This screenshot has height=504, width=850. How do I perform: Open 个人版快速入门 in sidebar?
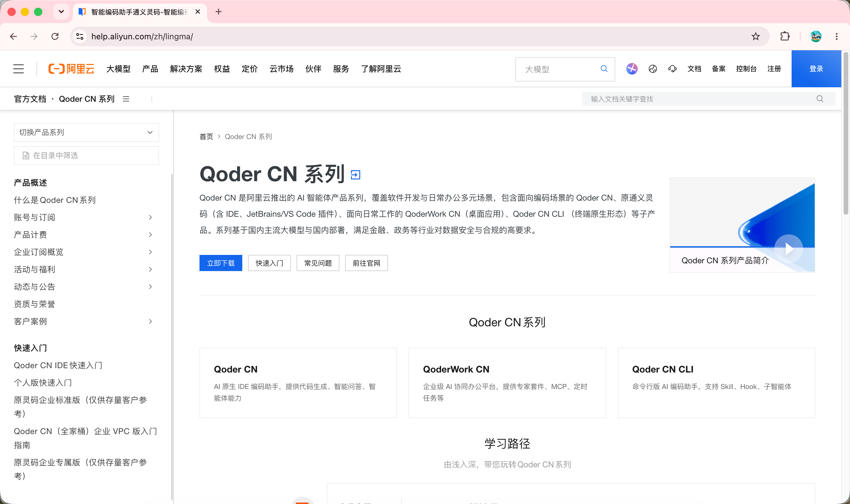(x=43, y=383)
